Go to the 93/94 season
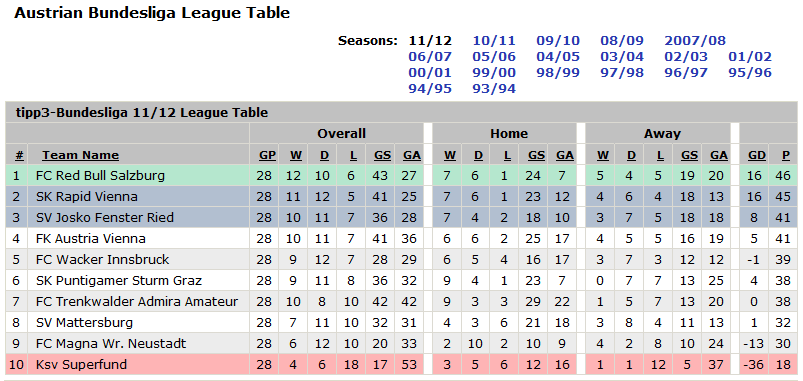The height and width of the screenshot is (381, 803). pos(494,89)
